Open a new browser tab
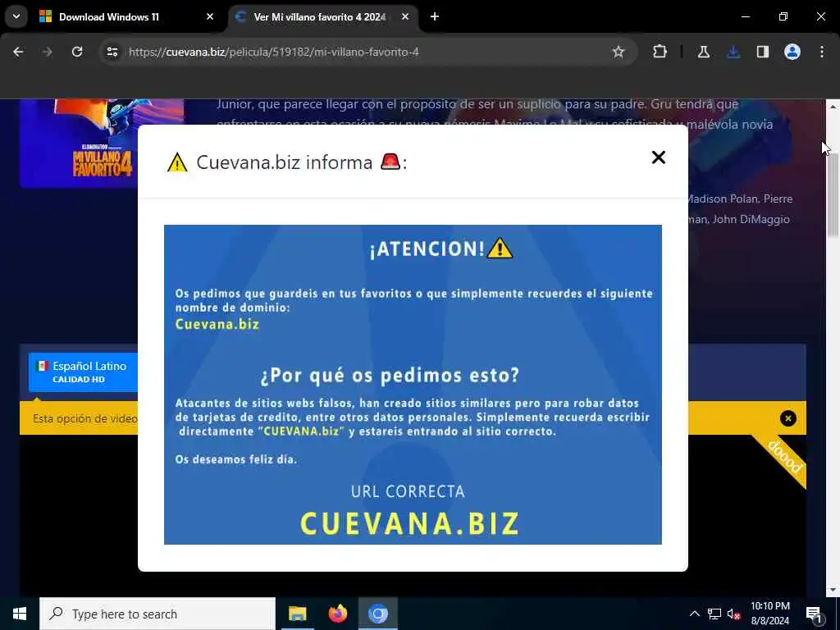Viewport: 840px width, 630px height. pyautogui.click(x=435, y=16)
